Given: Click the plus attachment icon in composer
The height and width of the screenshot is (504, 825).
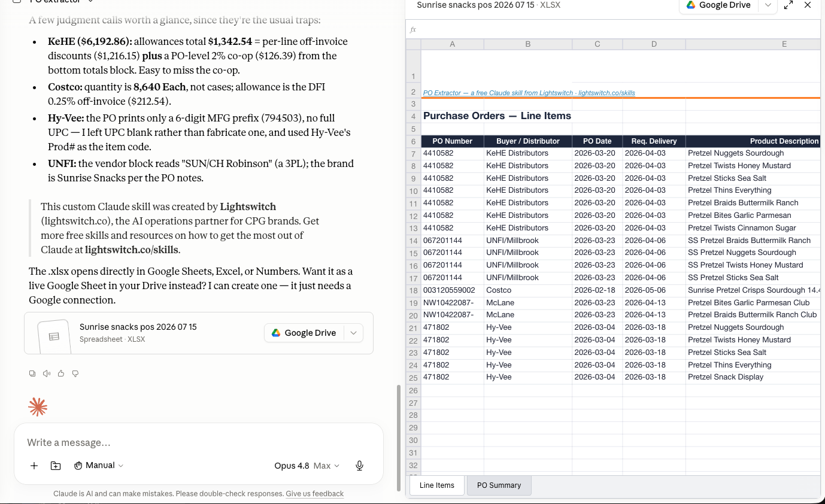Looking at the screenshot, I should pos(34,466).
